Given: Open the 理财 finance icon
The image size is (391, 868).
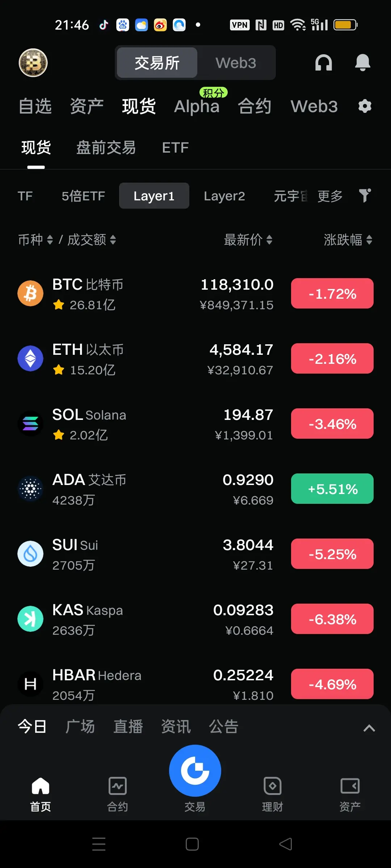Looking at the screenshot, I should 272,786.
